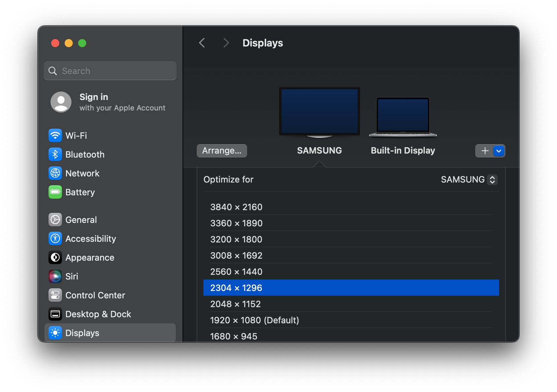Screen dimensions: 557x392
Task: Focus the Search field
Action: [110, 71]
